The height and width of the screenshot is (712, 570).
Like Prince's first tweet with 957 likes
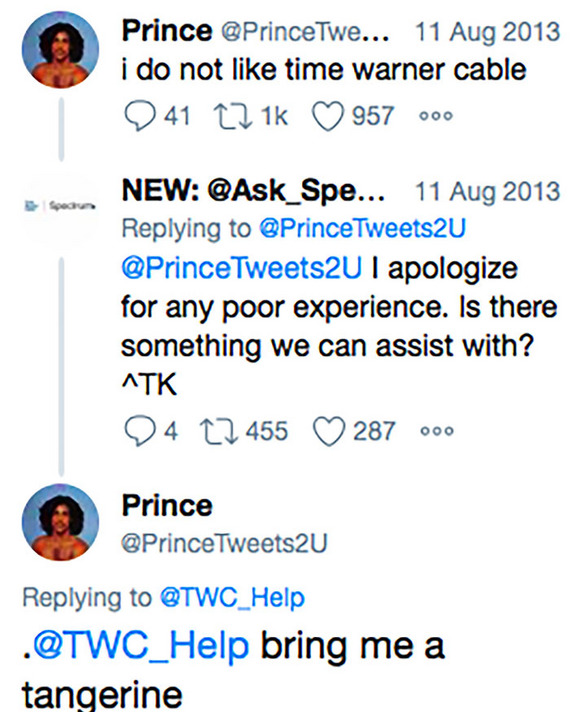[328, 117]
